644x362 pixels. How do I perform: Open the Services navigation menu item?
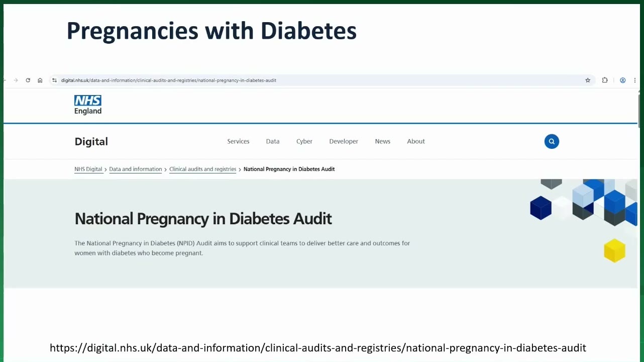point(238,141)
